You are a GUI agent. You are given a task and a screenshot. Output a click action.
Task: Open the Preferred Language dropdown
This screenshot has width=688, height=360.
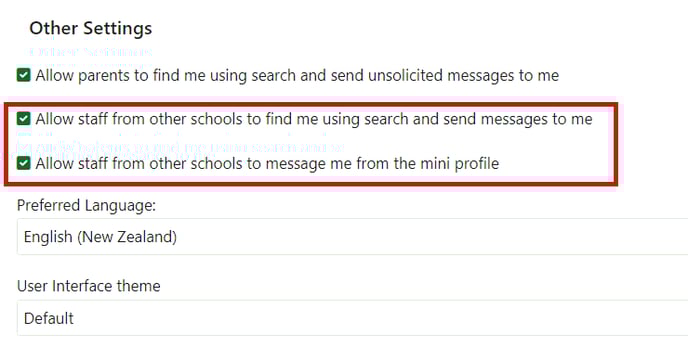(352, 237)
